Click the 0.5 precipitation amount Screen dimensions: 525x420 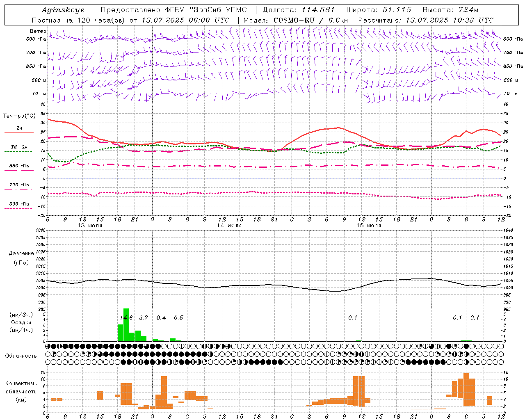(178, 317)
